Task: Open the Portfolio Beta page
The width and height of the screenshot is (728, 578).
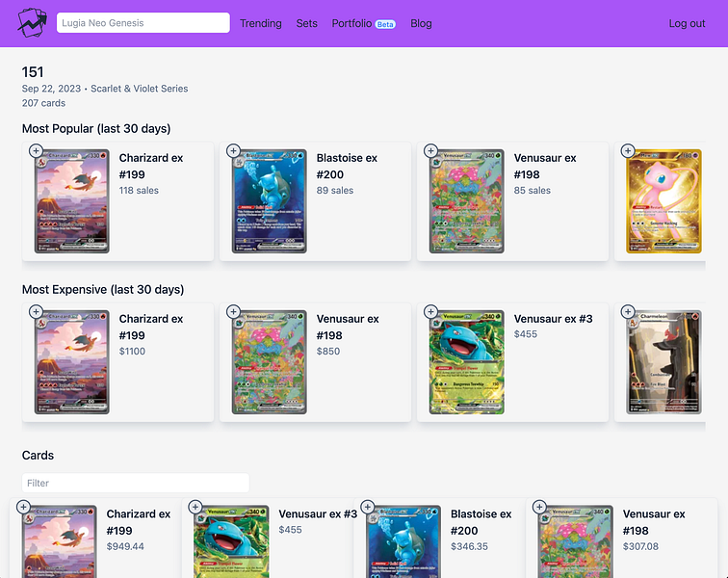Action: [364, 23]
